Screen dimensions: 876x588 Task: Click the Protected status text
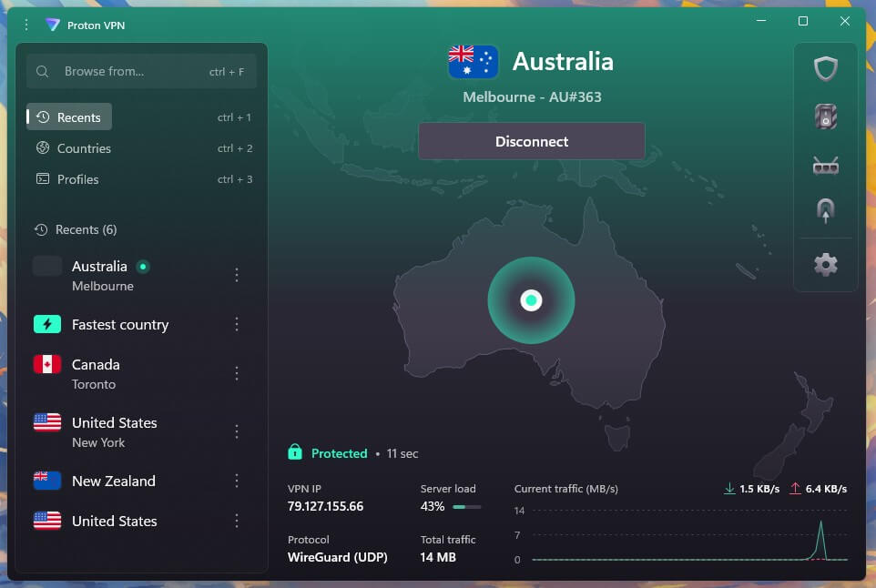click(339, 453)
